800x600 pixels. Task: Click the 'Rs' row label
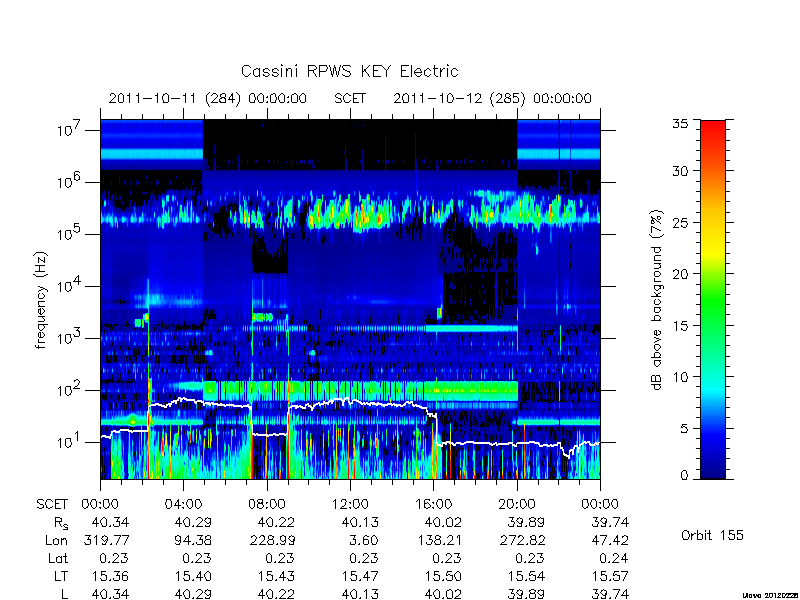pyautogui.click(x=61, y=523)
